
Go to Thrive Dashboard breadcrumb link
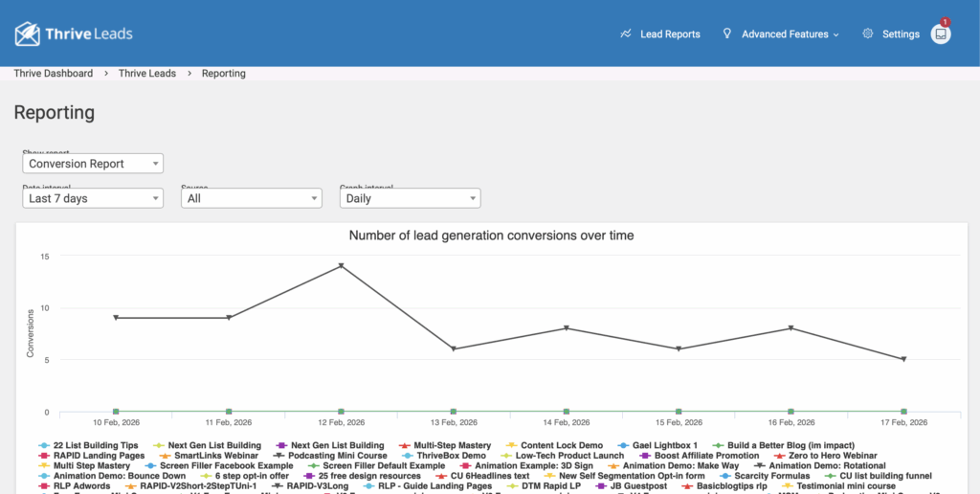click(x=54, y=74)
